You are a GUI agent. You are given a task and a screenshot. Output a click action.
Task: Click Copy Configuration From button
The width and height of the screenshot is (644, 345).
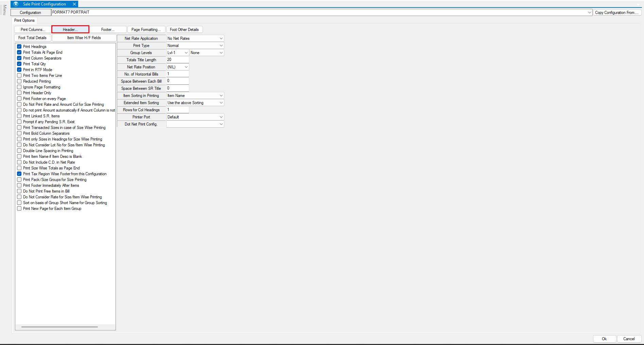coord(616,13)
